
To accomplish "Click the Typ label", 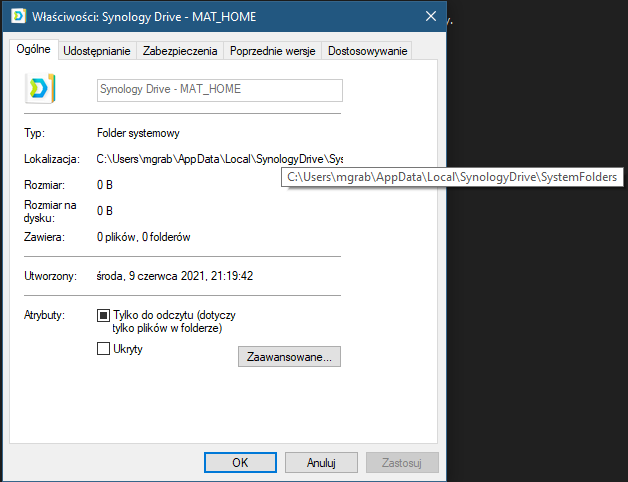I will [x=34, y=133].
